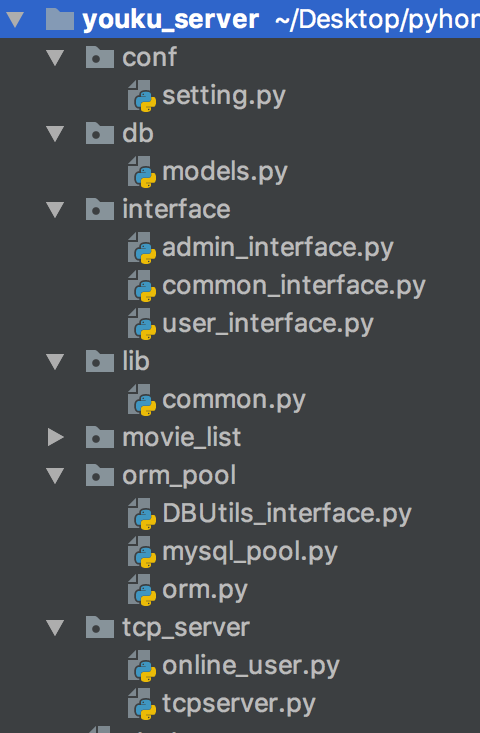Click the youku_server project folder icon

(59, 19)
